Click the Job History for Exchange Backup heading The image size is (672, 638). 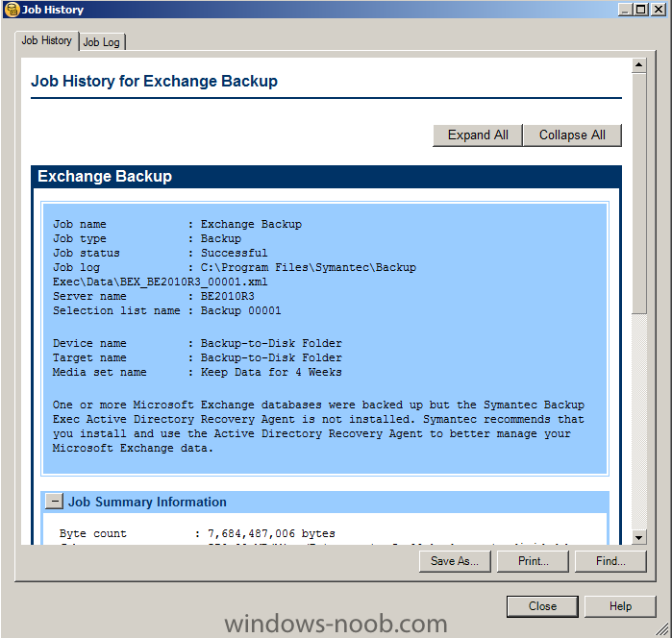click(x=154, y=81)
